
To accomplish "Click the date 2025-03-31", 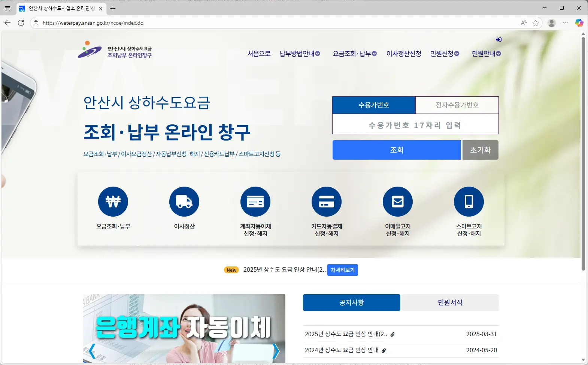I will (482, 334).
